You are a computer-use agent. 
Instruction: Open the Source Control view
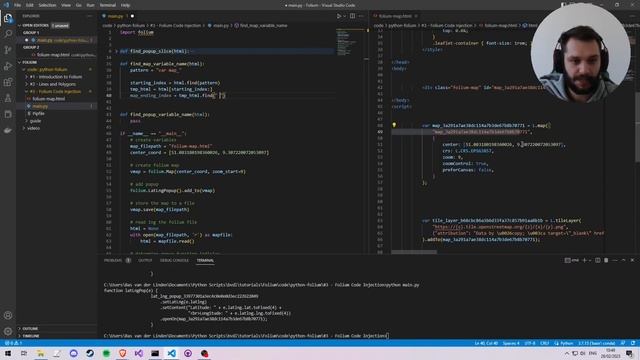click(x=8, y=50)
